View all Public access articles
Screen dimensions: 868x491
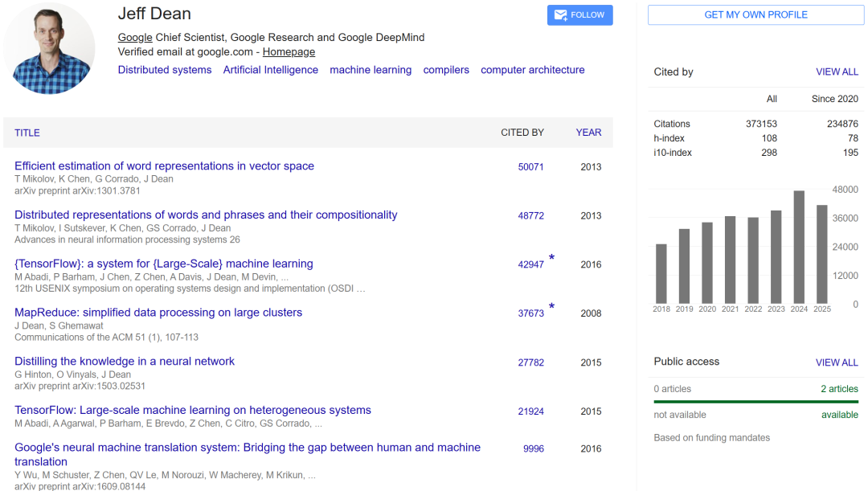[x=837, y=362]
